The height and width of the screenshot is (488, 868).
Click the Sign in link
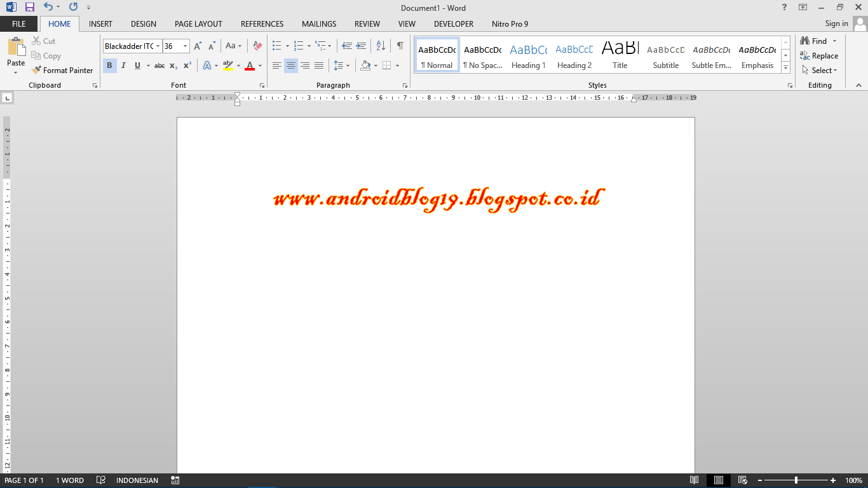tap(836, 23)
